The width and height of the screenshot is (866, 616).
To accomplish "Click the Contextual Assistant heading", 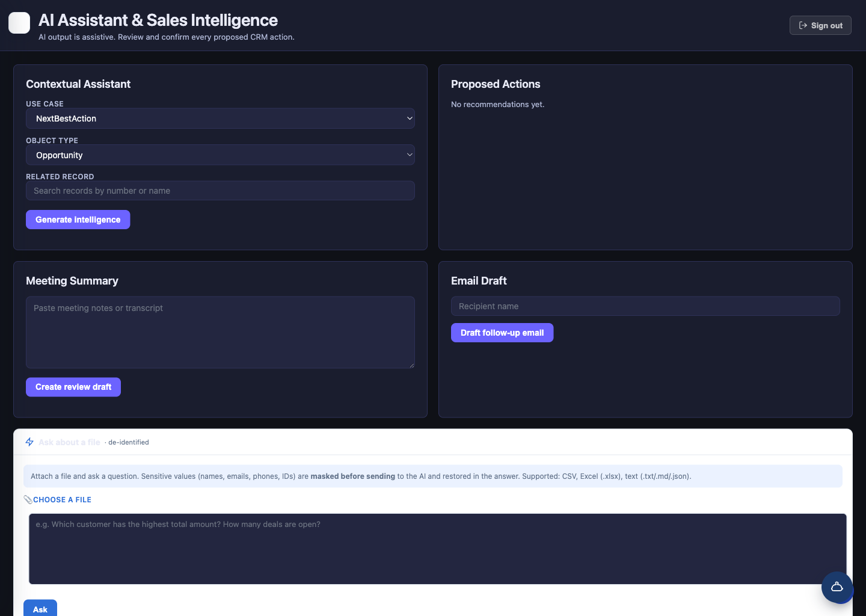I will [x=78, y=84].
